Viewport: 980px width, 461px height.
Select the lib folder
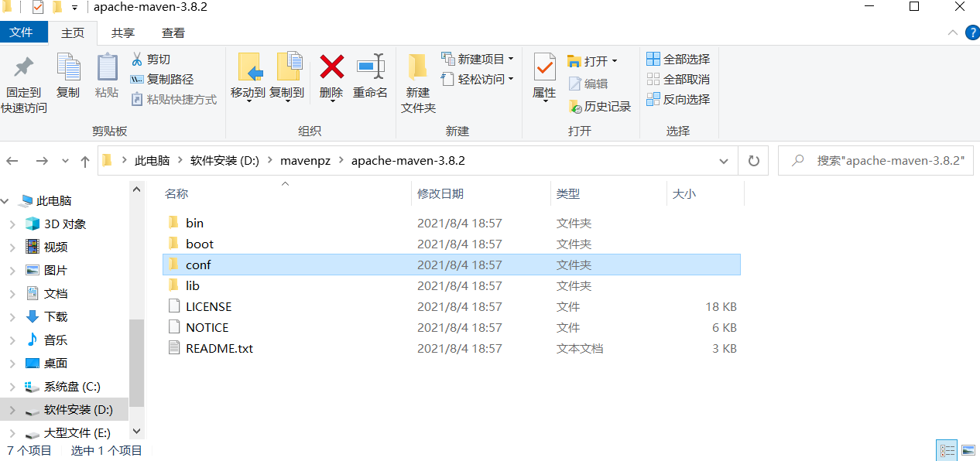tap(451, 285)
